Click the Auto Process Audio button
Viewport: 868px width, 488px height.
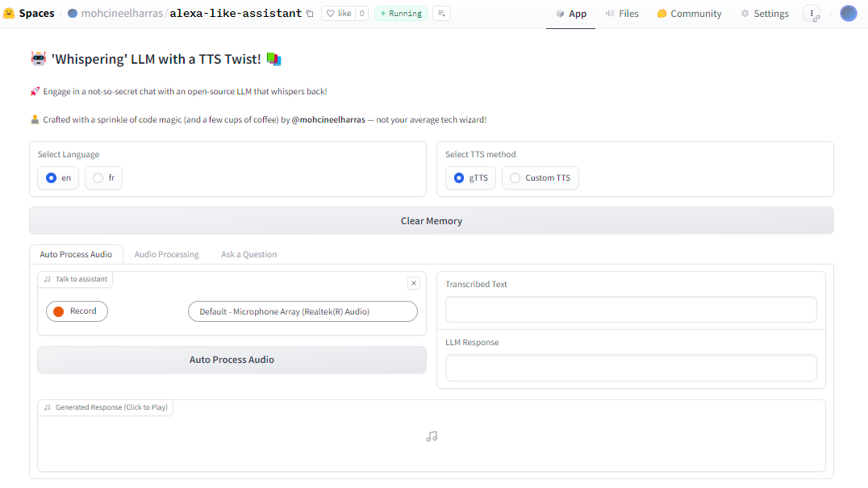(x=232, y=360)
